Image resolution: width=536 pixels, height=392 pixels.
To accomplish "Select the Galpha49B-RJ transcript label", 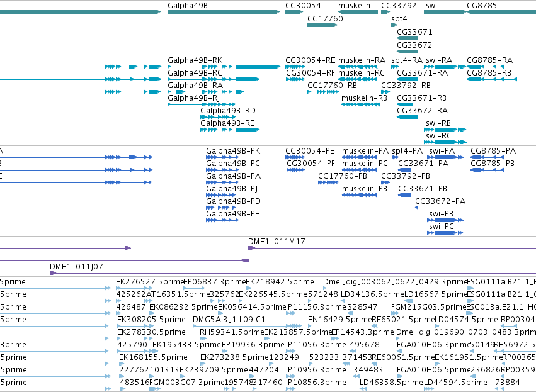I will point(193,98).
